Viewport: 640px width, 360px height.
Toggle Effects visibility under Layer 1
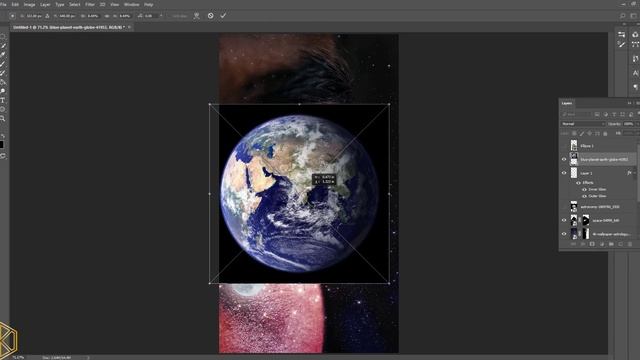click(578, 183)
